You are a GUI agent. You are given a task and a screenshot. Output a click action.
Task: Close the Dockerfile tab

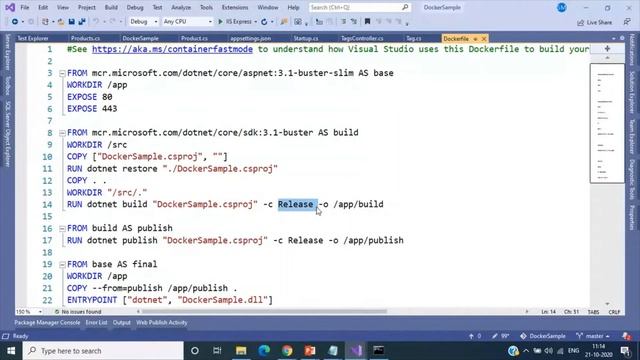[x=484, y=39]
